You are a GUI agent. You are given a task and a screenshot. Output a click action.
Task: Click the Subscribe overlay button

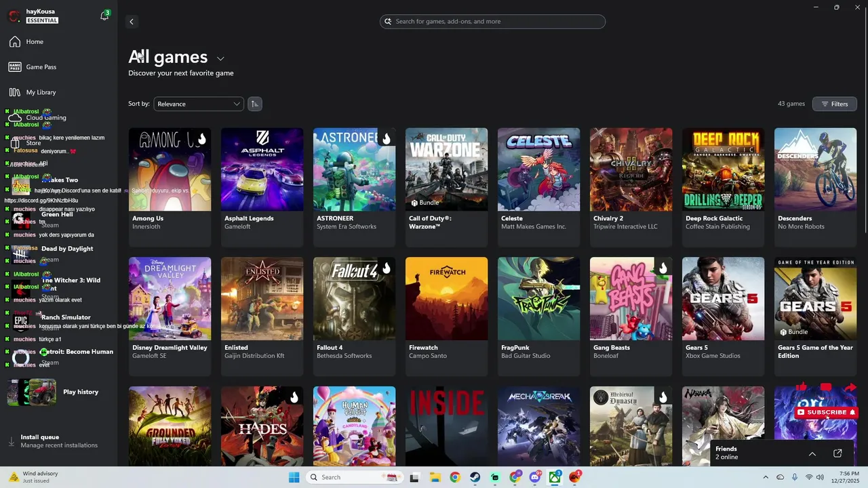coord(827,412)
